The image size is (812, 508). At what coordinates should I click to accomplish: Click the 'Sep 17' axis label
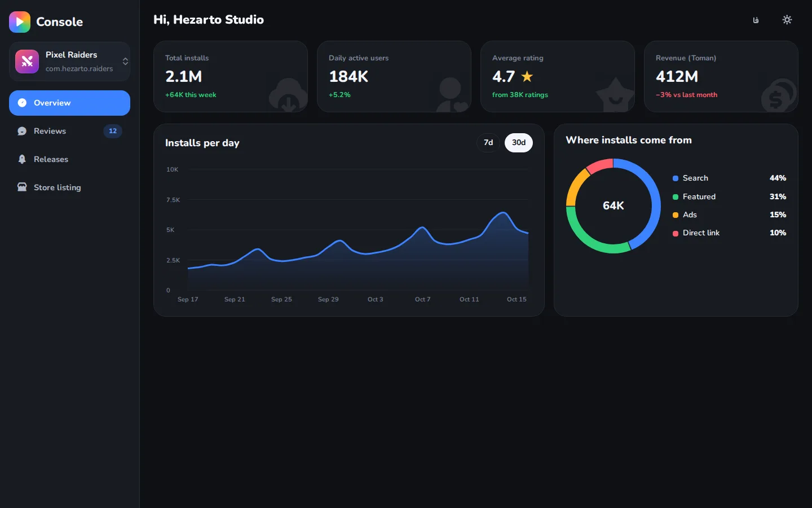(188, 299)
